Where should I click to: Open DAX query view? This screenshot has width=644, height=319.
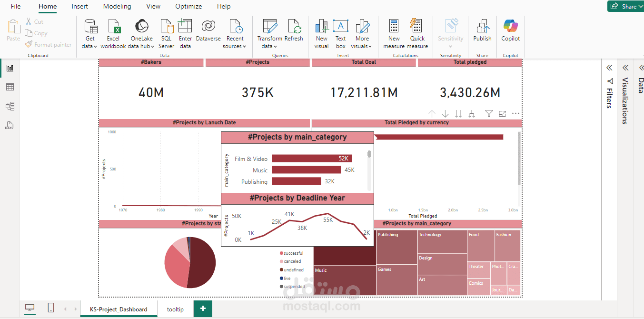tap(10, 126)
